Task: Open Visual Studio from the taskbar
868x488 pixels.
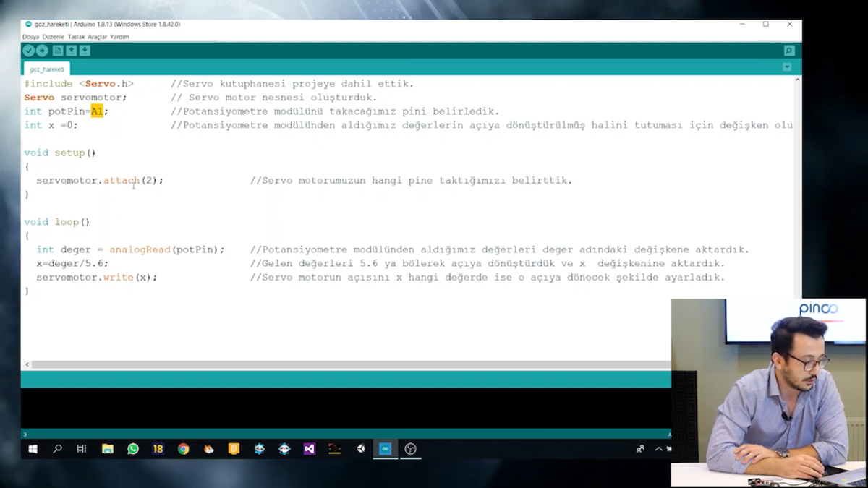Action: [x=310, y=449]
